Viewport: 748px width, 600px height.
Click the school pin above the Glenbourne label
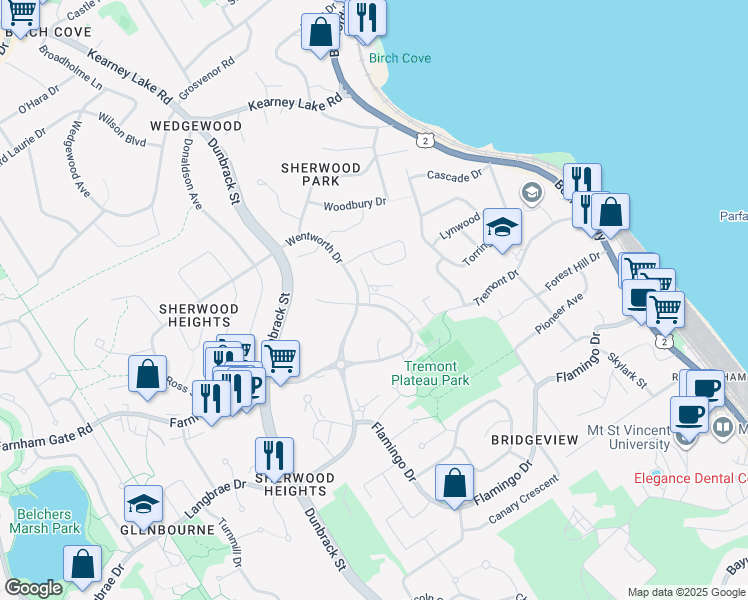pos(143,504)
